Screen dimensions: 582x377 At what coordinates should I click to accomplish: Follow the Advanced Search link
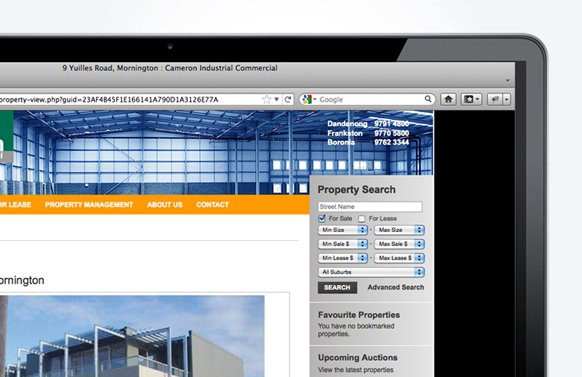[x=396, y=287]
